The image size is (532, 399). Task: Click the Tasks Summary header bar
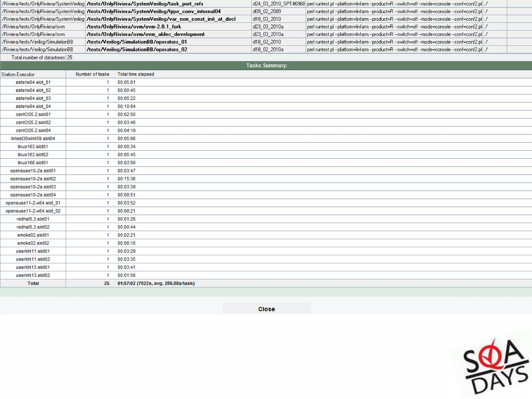point(266,65)
